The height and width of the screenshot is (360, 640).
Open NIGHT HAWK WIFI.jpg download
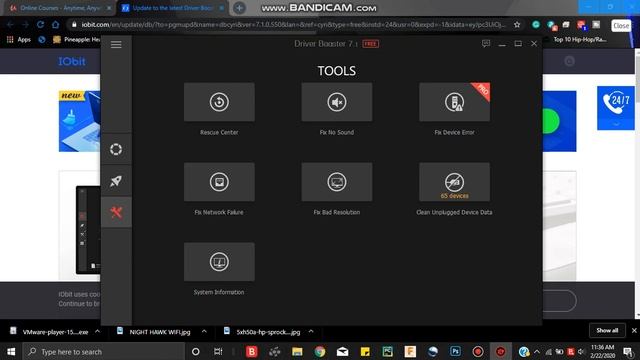(x=155, y=332)
